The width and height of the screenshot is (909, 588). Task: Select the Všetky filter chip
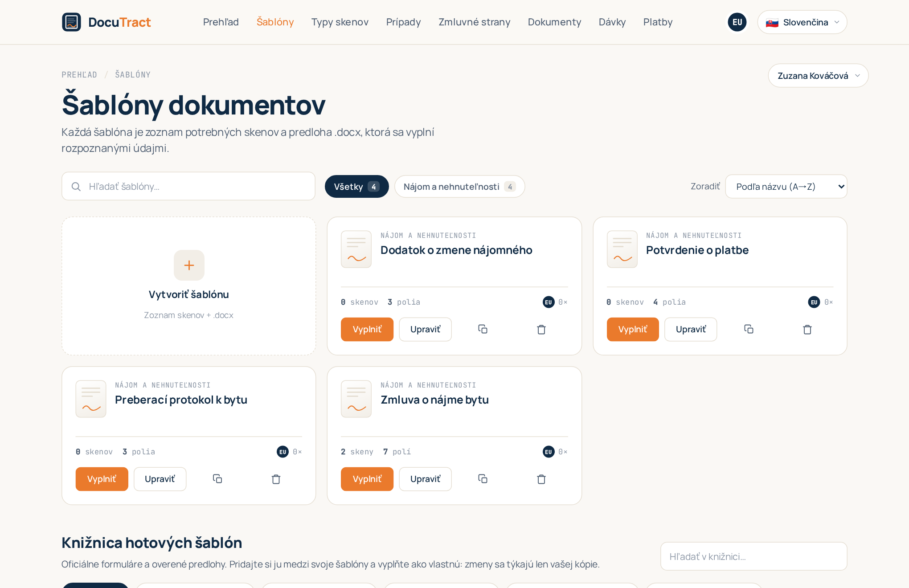tap(356, 186)
